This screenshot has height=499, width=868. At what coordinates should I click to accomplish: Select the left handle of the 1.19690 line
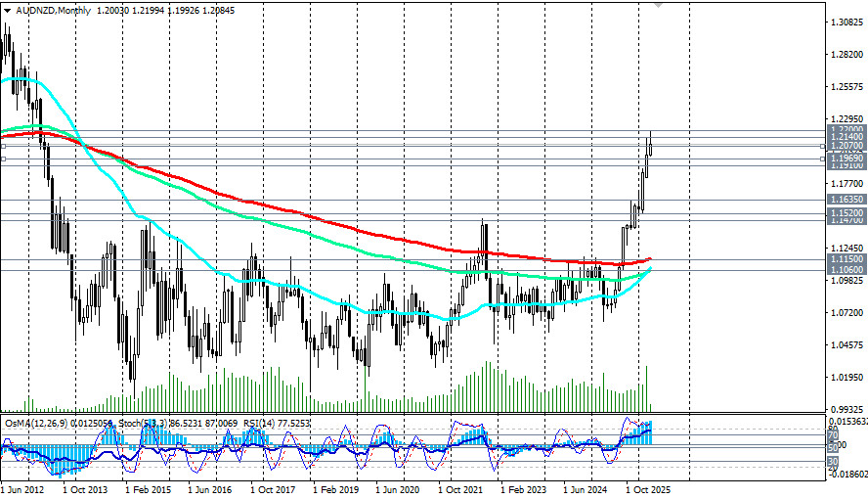3,159
